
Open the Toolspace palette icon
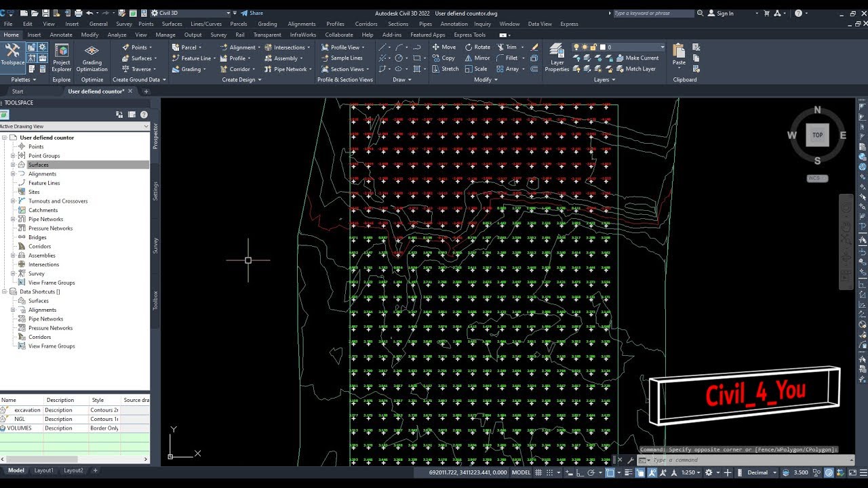point(12,55)
